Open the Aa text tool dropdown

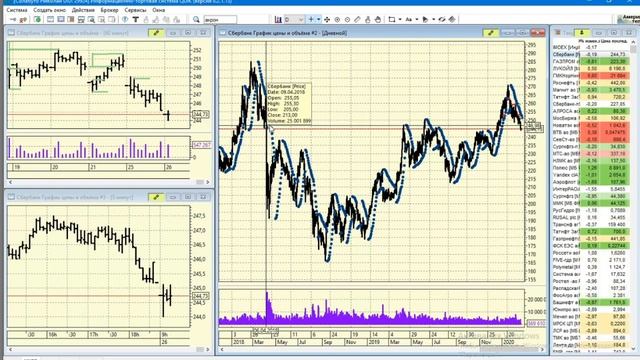click(x=417, y=20)
